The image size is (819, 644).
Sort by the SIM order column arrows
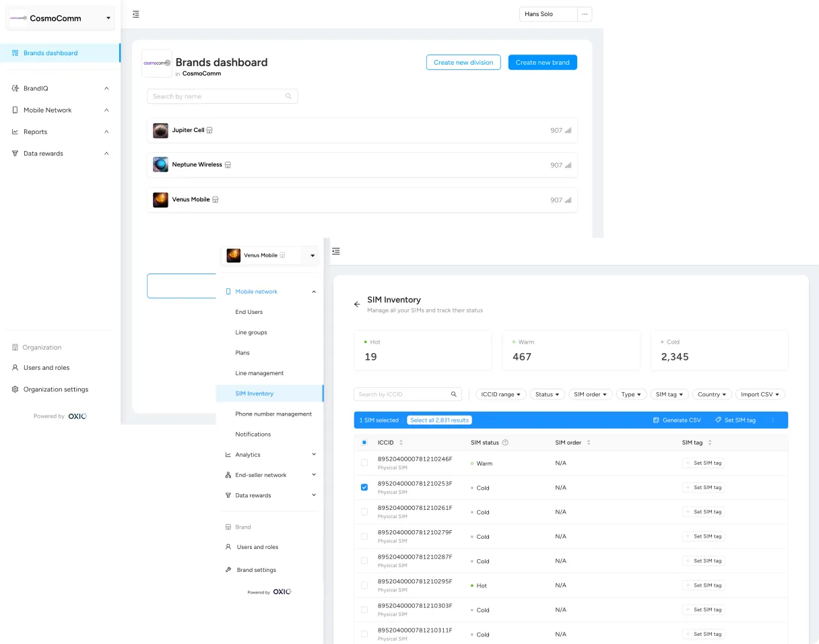[589, 443]
